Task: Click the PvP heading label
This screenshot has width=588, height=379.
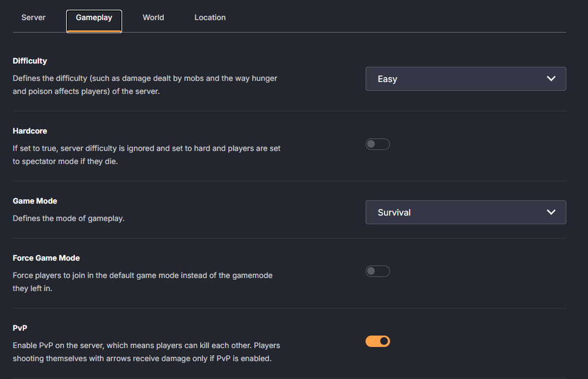Action: click(x=20, y=328)
